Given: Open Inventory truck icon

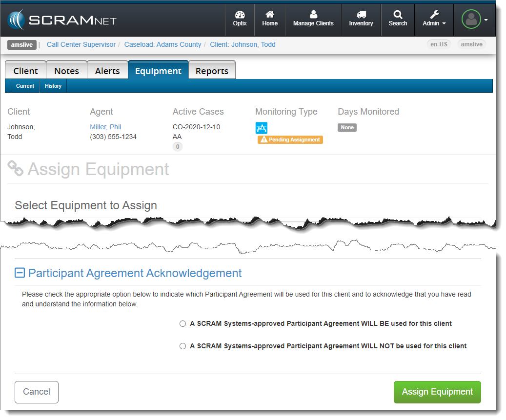Looking at the screenshot, I should [x=361, y=15].
